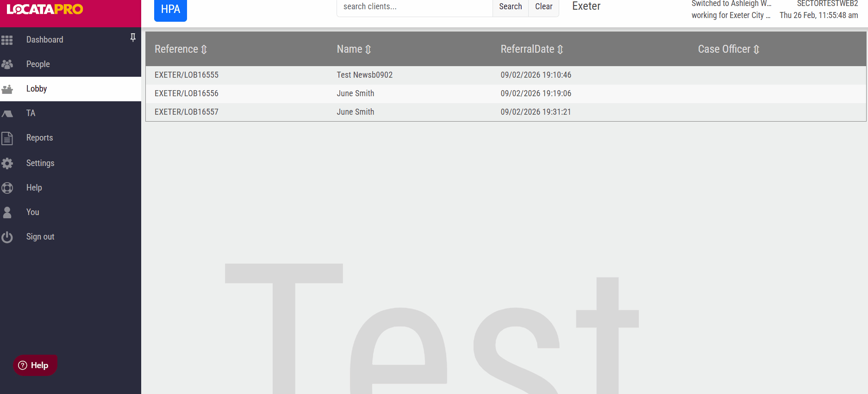Open the TA menu item
868x394 pixels.
point(70,113)
